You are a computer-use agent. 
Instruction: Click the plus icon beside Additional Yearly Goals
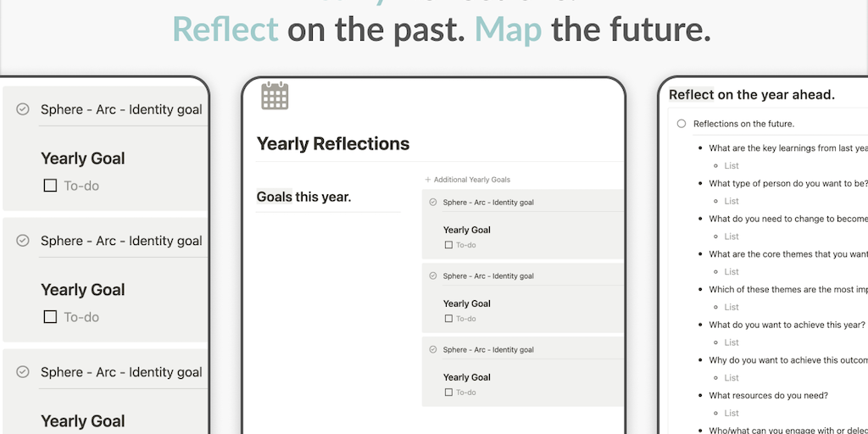click(428, 180)
